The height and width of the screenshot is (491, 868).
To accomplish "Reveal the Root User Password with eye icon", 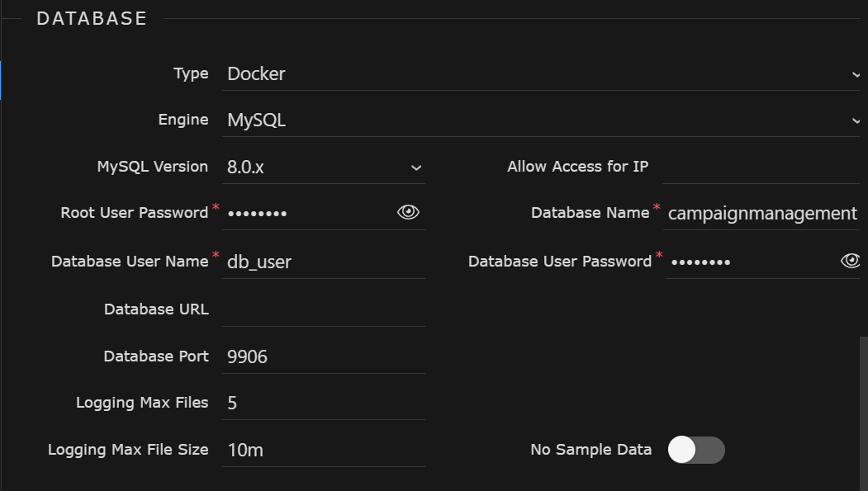I will click(406, 211).
